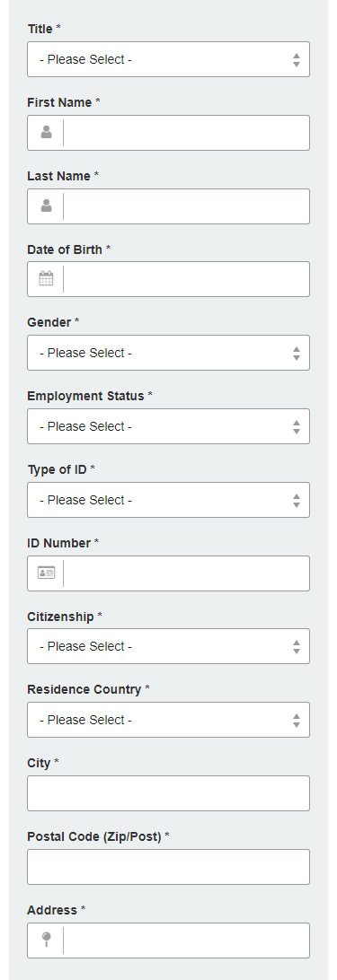
Task: Click into the ID Number input
Action: tap(186, 573)
